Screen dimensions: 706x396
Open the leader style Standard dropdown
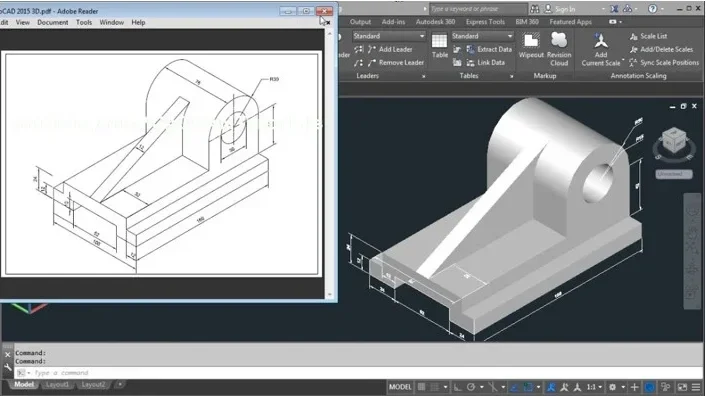(389, 36)
